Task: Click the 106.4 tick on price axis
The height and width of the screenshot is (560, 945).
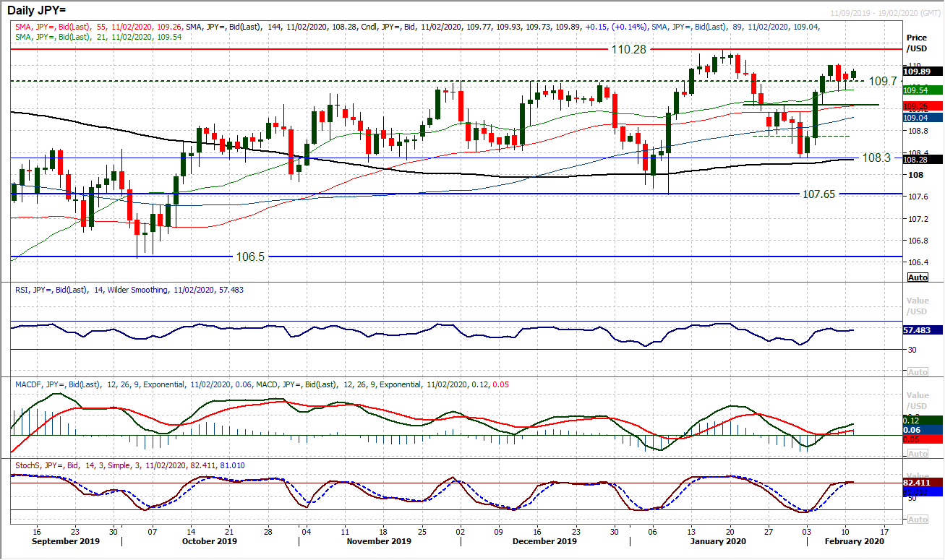Action: tap(918, 262)
